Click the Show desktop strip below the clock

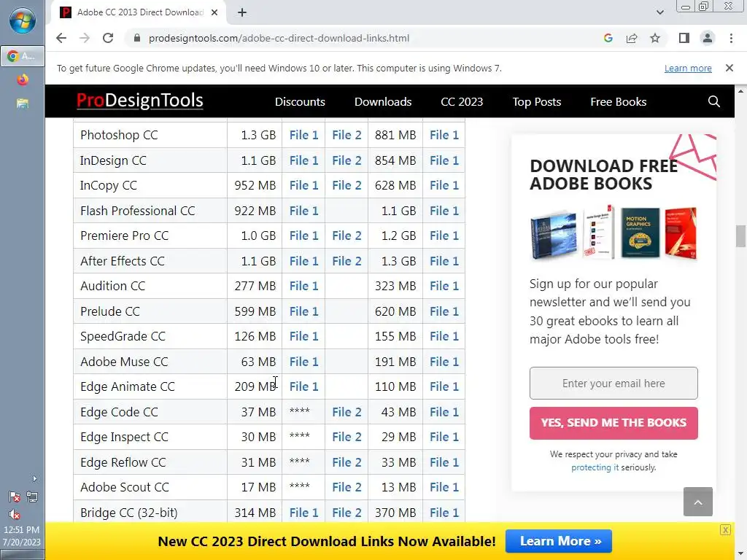coord(23,555)
